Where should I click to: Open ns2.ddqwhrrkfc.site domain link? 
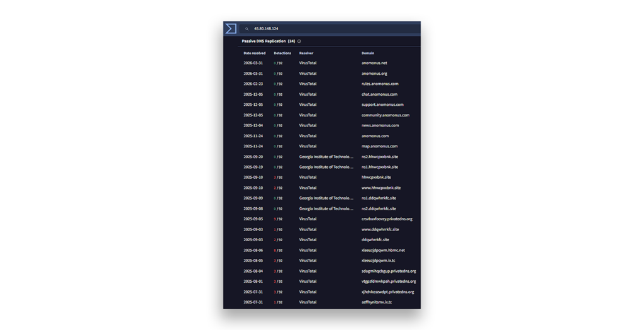379,208
